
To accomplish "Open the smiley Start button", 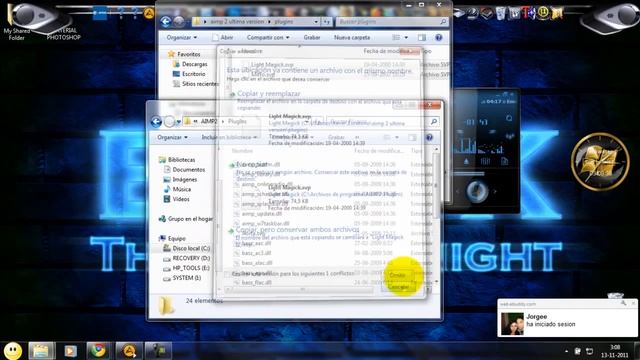I will [13, 351].
